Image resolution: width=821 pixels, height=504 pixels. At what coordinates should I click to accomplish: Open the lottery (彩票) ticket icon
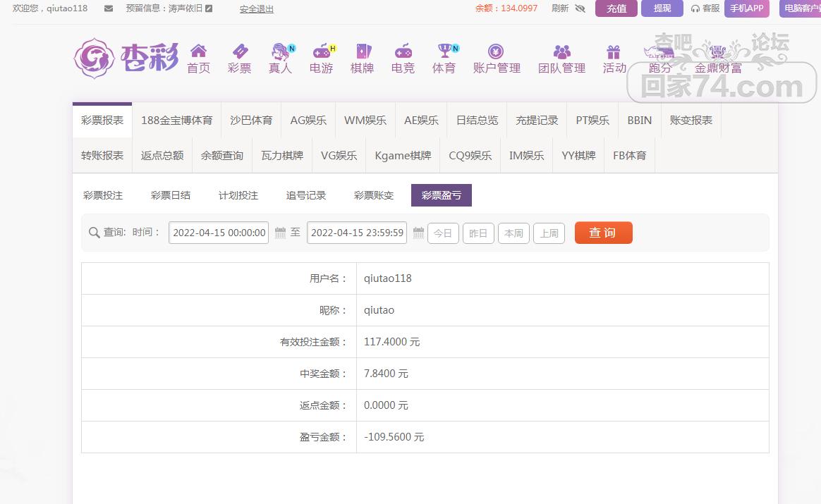pyautogui.click(x=240, y=51)
